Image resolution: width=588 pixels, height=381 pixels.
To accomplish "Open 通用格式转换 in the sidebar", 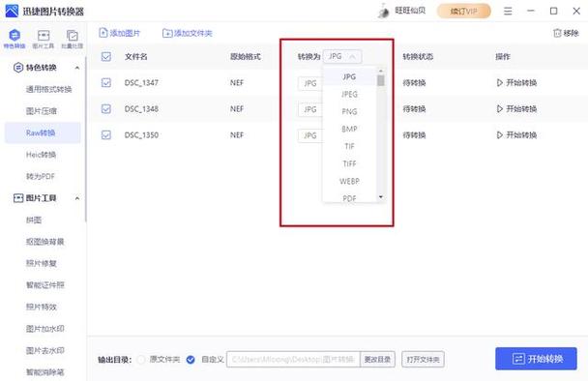I will click(48, 89).
